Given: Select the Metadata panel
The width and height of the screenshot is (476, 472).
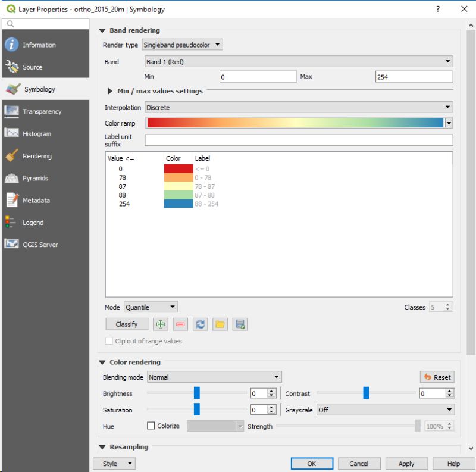Looking at the screenshot, I should [37, 200].
